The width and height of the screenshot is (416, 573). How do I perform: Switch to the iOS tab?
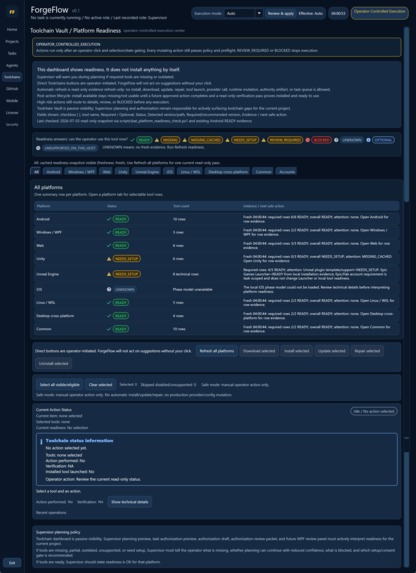pyautogui.click(x=169, y=171)
